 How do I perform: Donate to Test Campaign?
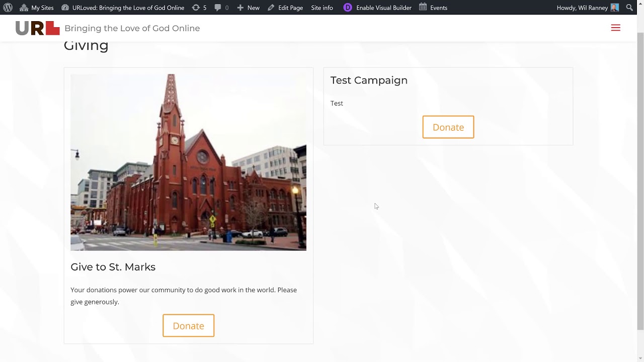tap(448, 127)
